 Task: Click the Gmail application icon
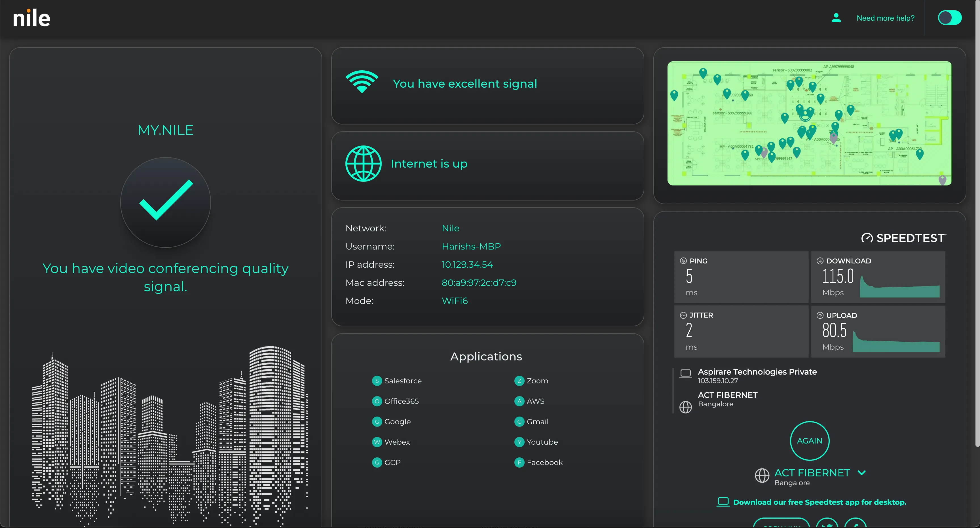[x=519, y=422]
